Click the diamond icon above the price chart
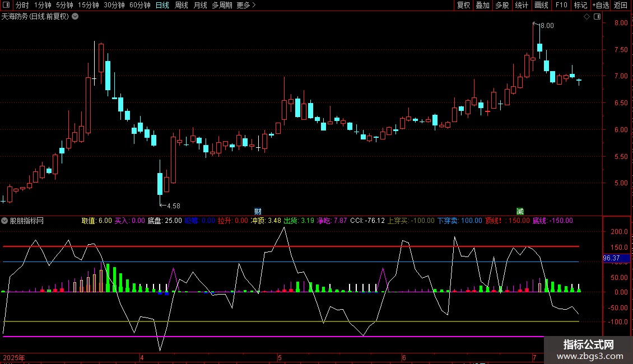This screenshot has width=633, height=364. (x=587, y=17)
